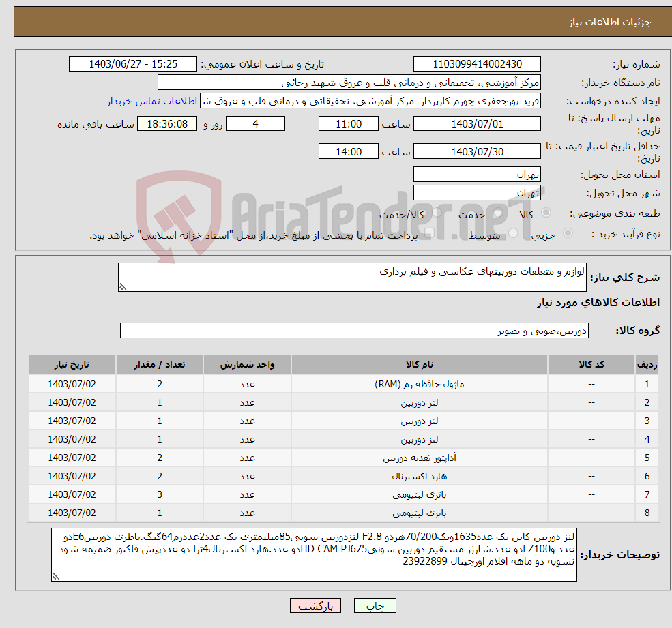This screenshot has width=672, height=628.
Task: Click the remaining time field 18:36:08
Action: point(167,124)
